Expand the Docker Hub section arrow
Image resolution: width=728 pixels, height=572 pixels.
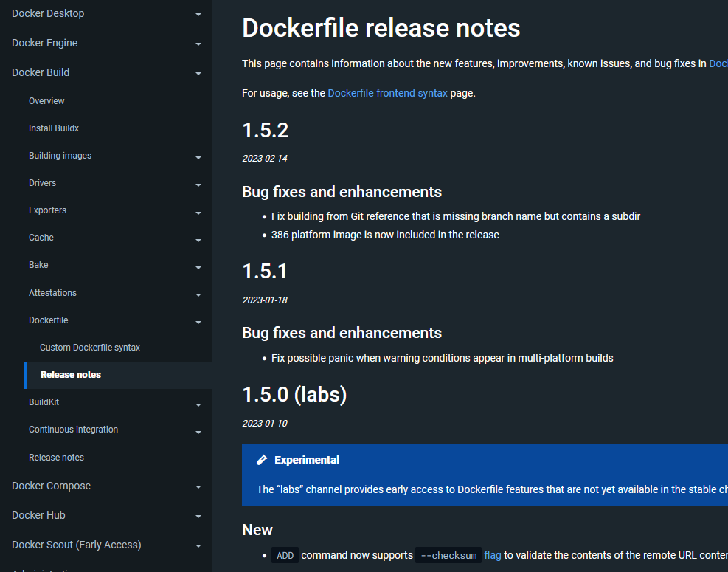click(198, 516)
